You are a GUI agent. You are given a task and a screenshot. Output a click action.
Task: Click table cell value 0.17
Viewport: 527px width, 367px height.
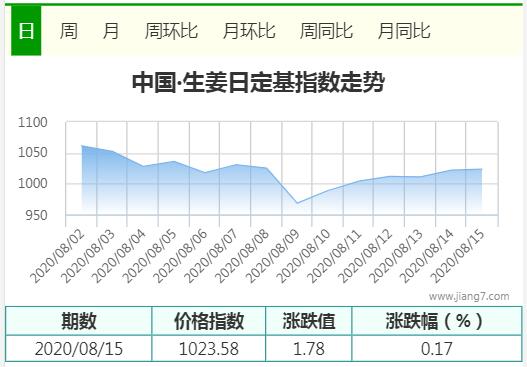pos(437,349)
